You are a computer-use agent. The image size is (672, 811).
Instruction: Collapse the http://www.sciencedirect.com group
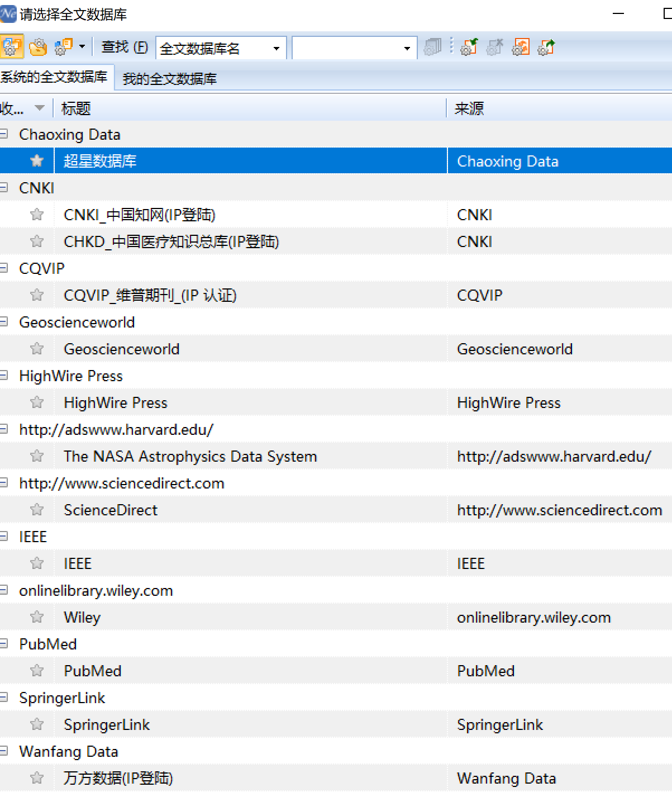pos(4,483)
